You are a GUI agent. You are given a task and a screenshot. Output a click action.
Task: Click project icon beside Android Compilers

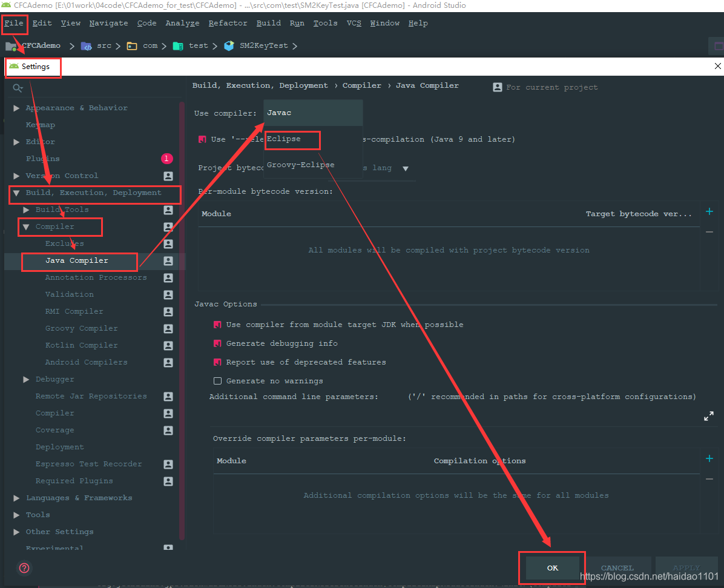click(168, 363)
